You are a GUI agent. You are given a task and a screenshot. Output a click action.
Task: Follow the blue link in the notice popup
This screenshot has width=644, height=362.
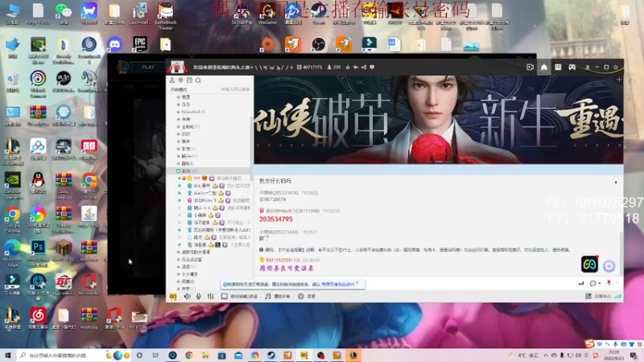pyautogui.click(x=337, y=284)
